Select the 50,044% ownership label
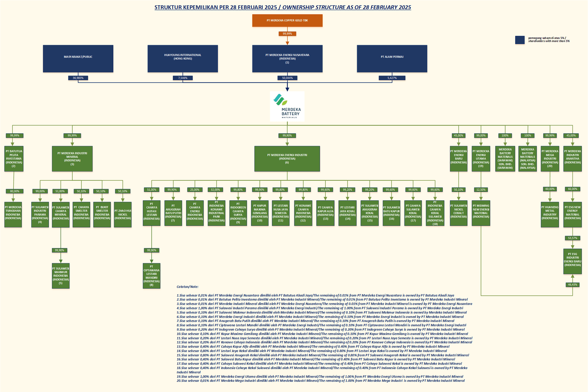This screenshot has height=392, width=588. click(x=287, y=78)
